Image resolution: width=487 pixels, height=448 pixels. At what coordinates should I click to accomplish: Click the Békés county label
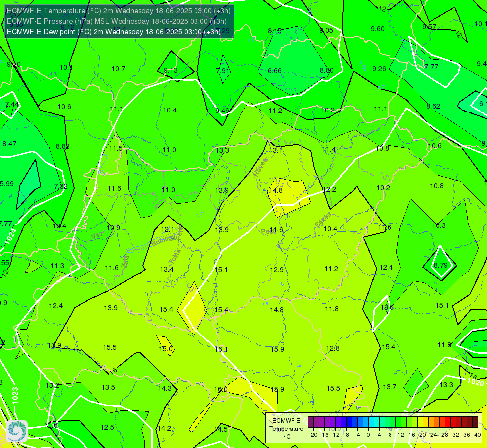coord(323,220)
